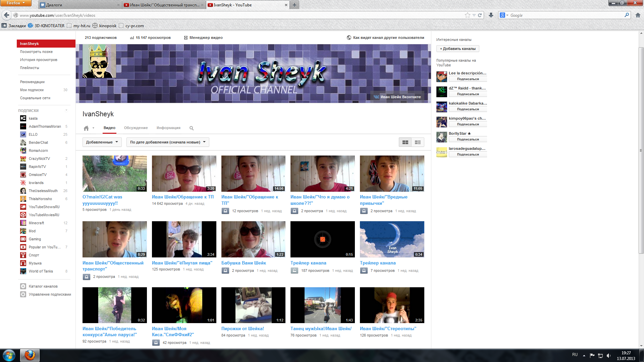The image size is (644, 362).
Task: Expand the Добавленные filter dropdown
Action: click(102, 142)
